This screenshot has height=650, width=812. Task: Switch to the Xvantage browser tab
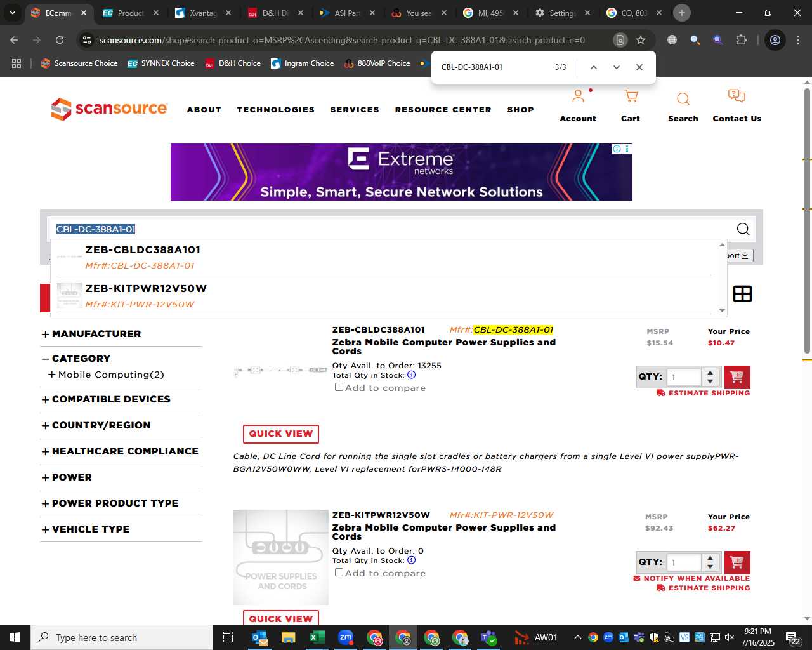pyautogui.click(x=203, y=13)
